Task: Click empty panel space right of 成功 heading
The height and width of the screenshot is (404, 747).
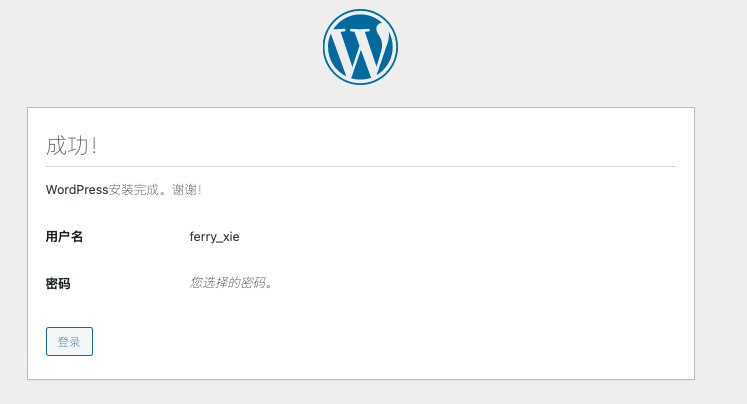Action: coord(400,146)
